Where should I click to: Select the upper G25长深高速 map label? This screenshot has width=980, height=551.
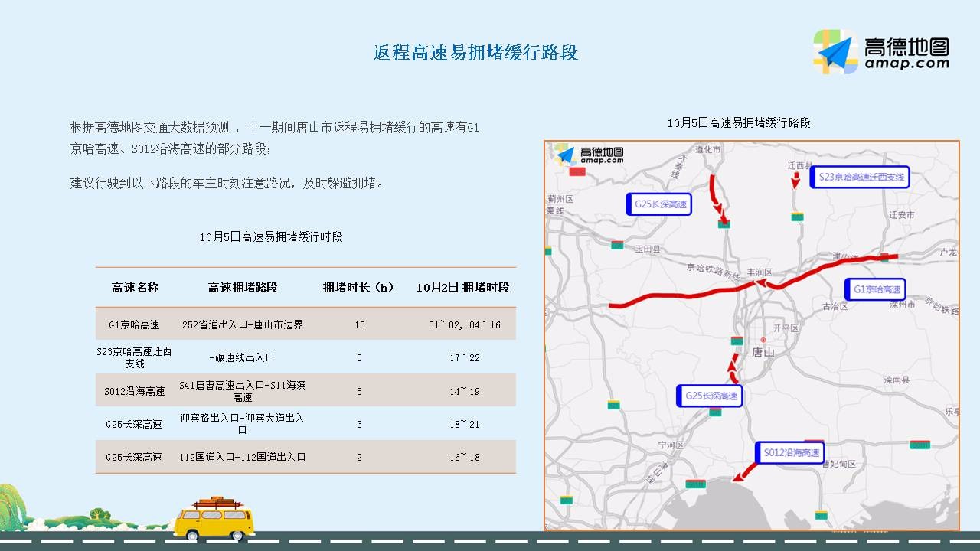[x=659, y=204]
